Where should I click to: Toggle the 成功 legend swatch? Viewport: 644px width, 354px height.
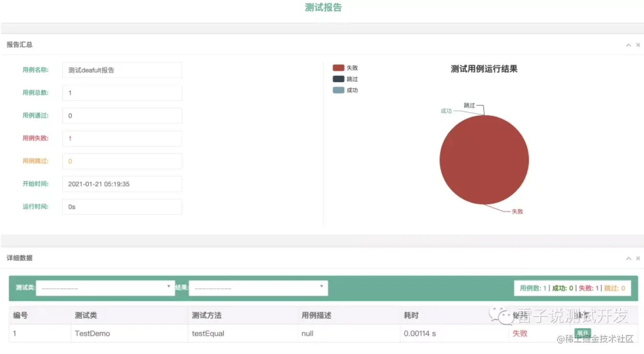coord(338,90)
